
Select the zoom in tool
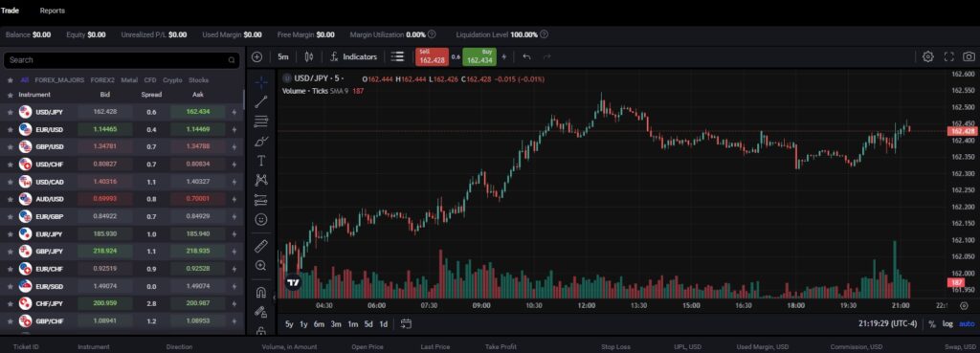tap(261, 266)
